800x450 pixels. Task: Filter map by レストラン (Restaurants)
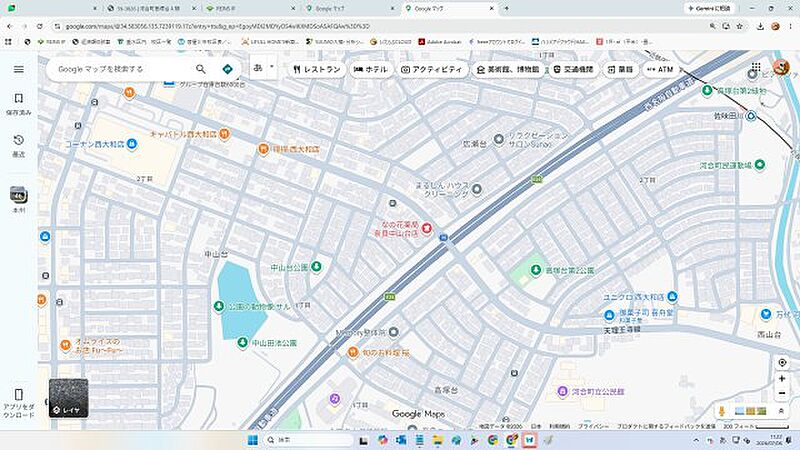pos(316,69)
